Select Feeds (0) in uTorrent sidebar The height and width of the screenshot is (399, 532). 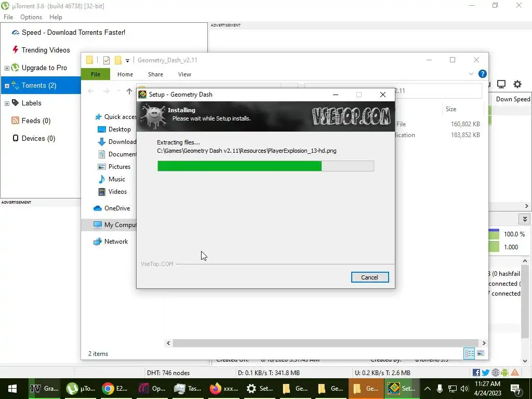coord(36,121)
